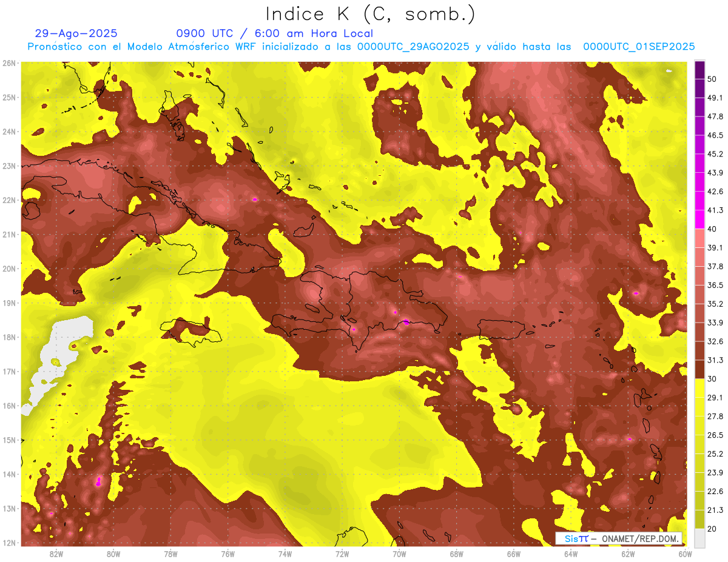Click the longitude label '80W'
This screenshot has width=728, height=562.
pyautogui.click(x=113, y=554)
